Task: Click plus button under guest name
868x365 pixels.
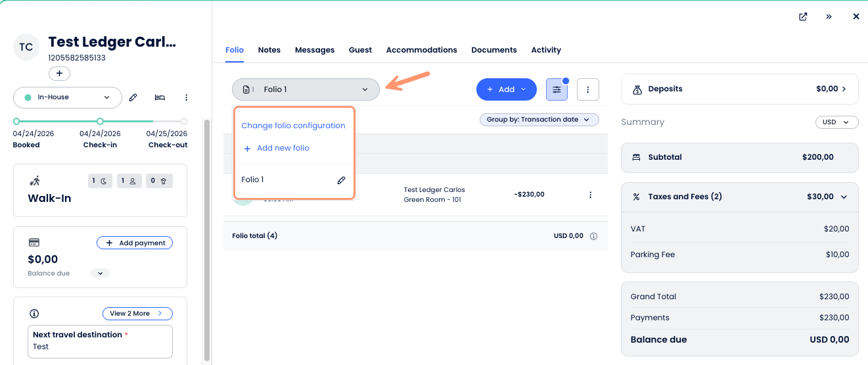Action: (x=59, y=74)
